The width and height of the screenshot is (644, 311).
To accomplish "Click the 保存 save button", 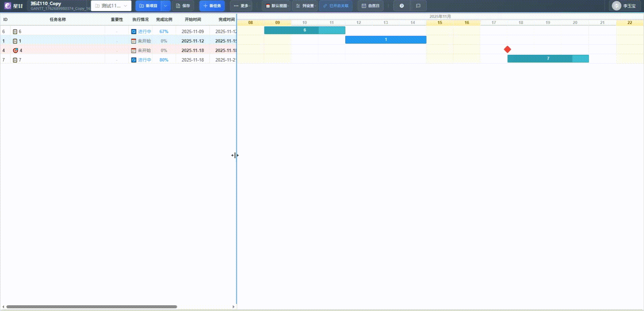I will coord(183,5).
